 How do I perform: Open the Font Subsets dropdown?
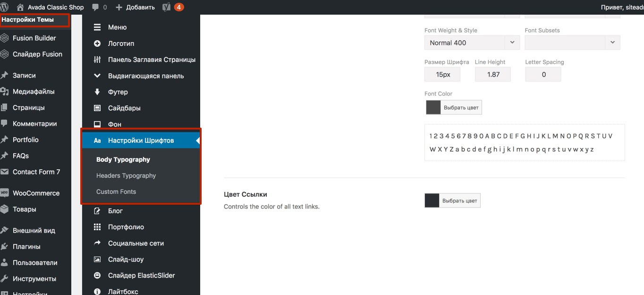[x=572, y=43]
